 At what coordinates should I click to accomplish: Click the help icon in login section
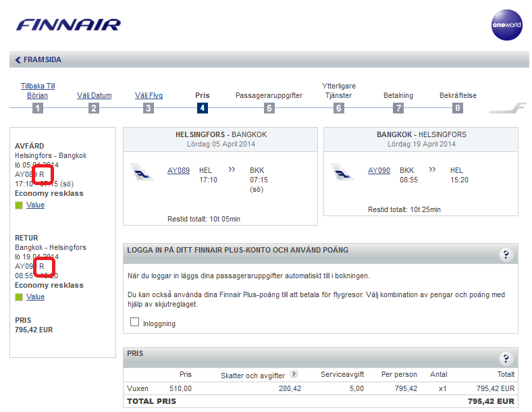click(506, 255)
